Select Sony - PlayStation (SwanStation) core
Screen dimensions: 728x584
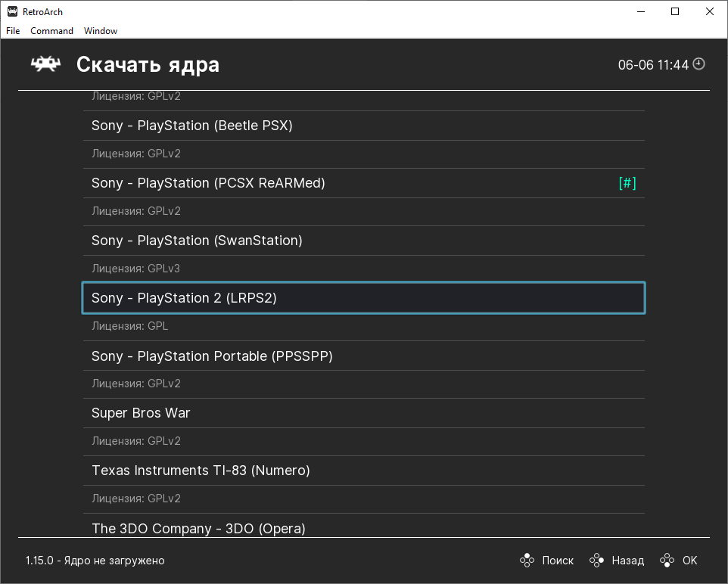point(364,241)
